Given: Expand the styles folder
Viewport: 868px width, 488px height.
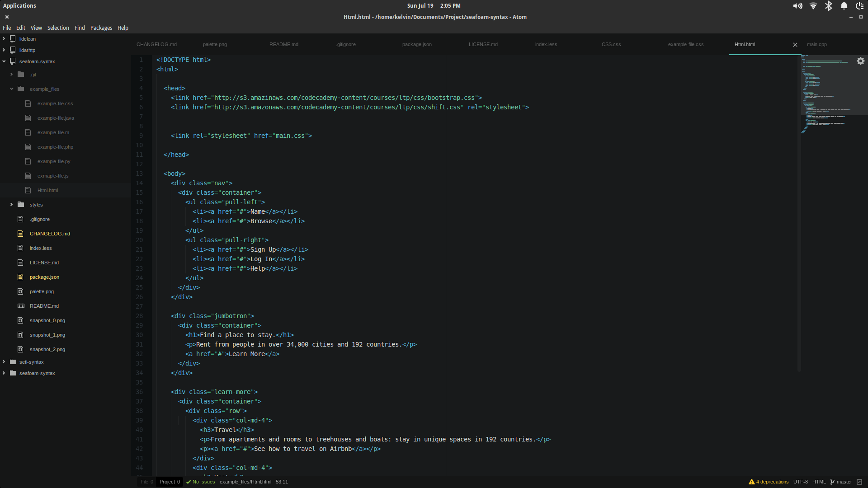Looking at the screenshot, I should 12,205.
